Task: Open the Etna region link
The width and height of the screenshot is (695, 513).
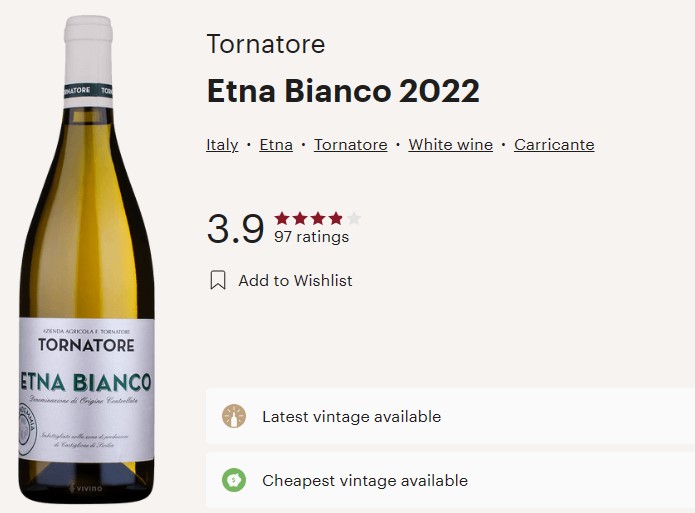Action: click(x=276, y=145)
